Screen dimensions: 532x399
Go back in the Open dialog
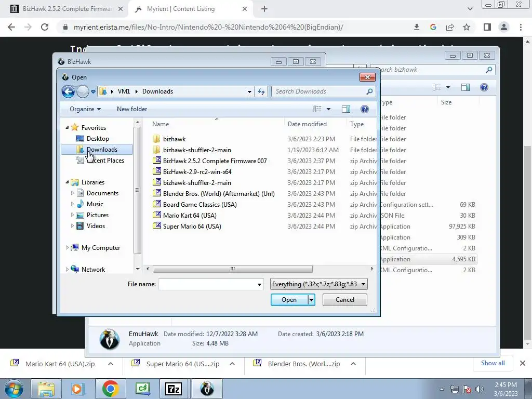click(68, 91)
